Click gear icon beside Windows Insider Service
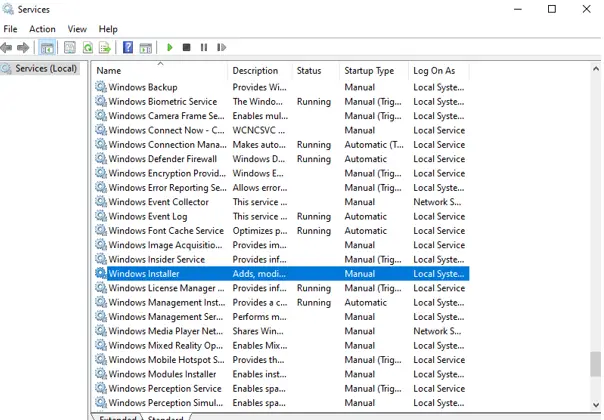 (x=101, y=259)
